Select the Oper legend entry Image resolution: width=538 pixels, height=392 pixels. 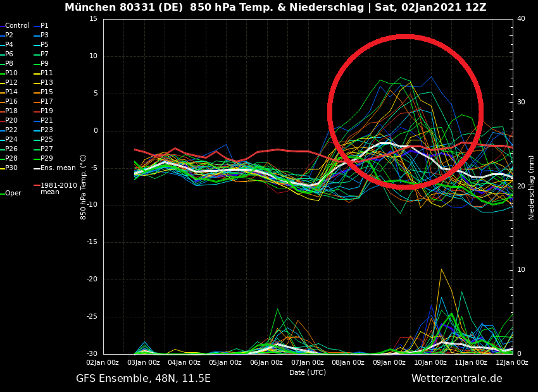(13, 193)
